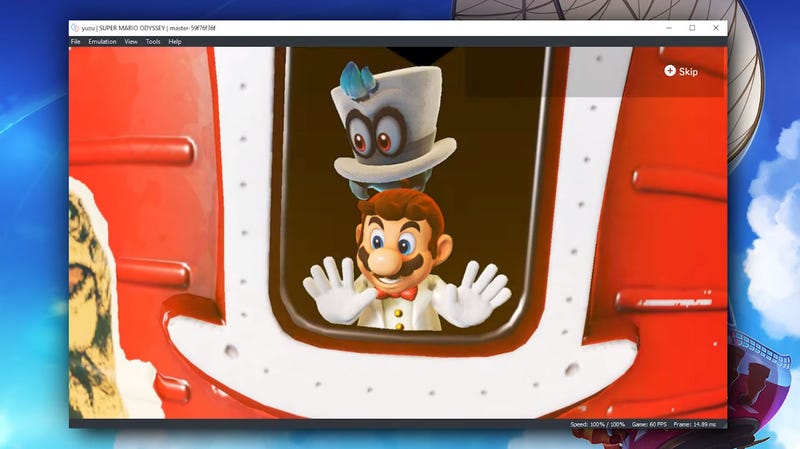Open the Tools menu
800x449 pixels.
153,42
